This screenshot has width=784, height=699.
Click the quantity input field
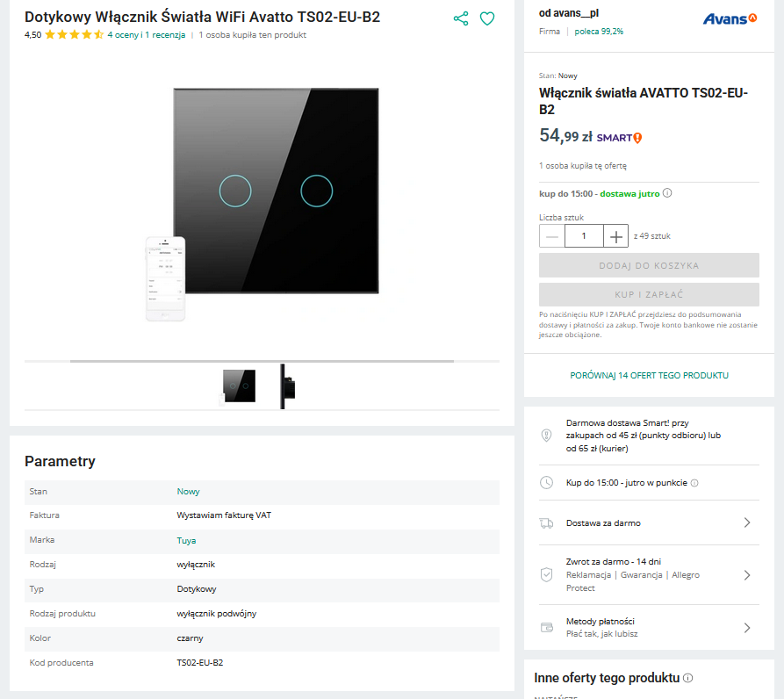click(584, 236)
